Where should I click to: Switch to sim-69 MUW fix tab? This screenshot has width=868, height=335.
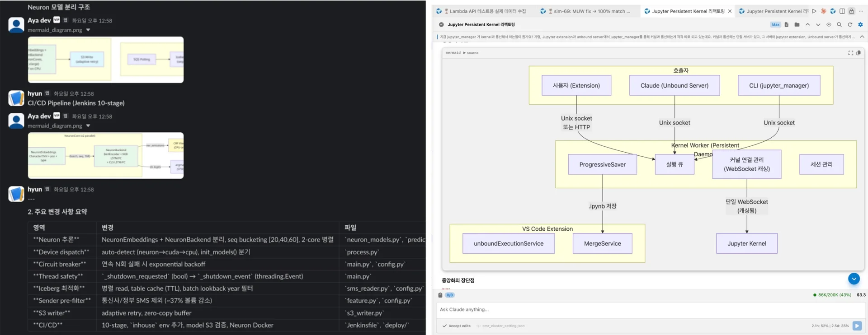click(588, 11)
